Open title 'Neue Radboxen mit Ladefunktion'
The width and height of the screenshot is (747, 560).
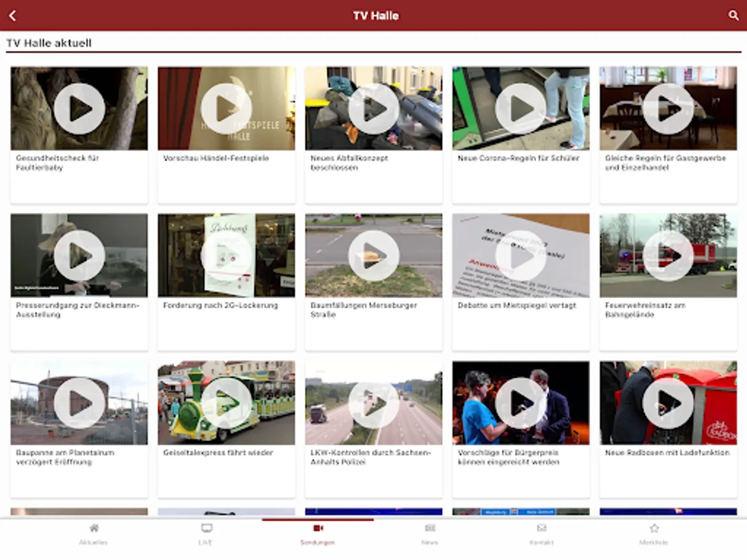tap(667, 453)
